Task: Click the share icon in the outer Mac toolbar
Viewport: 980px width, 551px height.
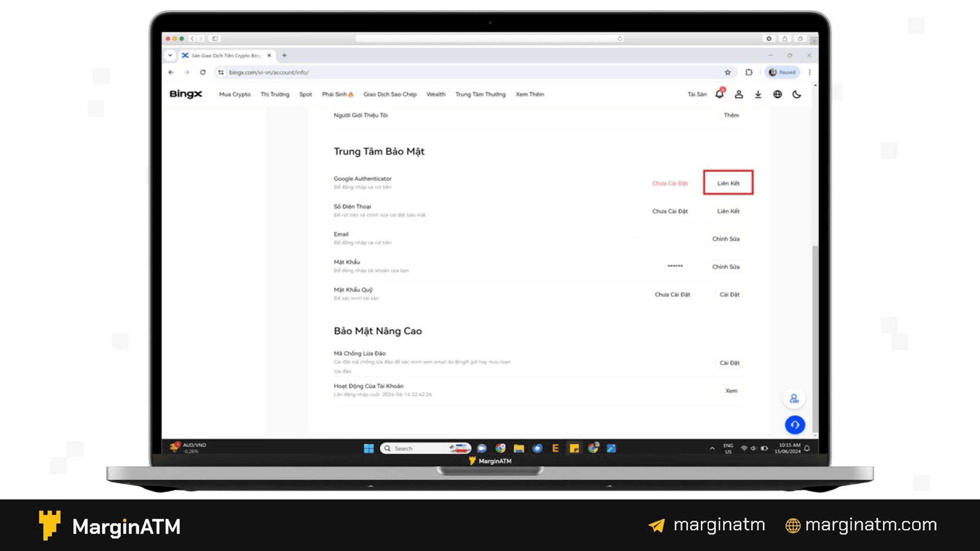Action: tap(785, 39)
